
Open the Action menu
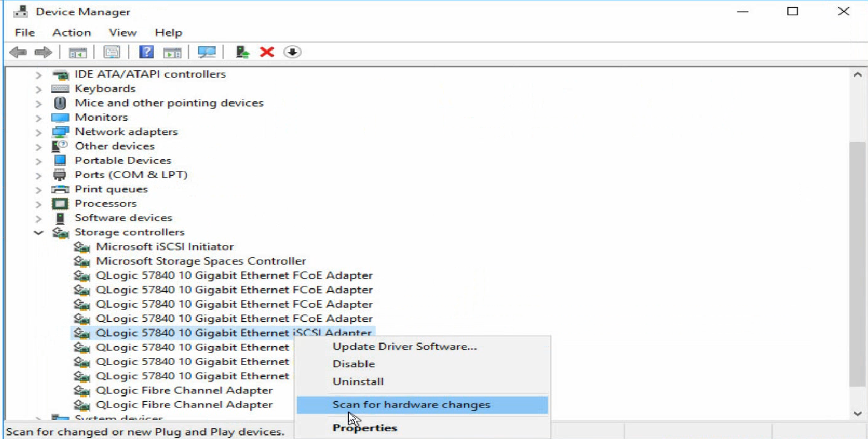coord(72,33)
